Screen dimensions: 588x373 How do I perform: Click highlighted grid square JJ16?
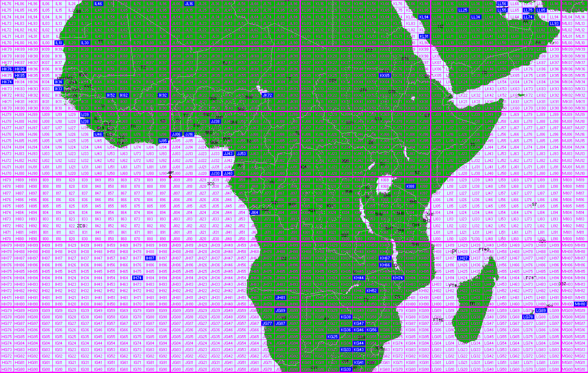point(189,134)
